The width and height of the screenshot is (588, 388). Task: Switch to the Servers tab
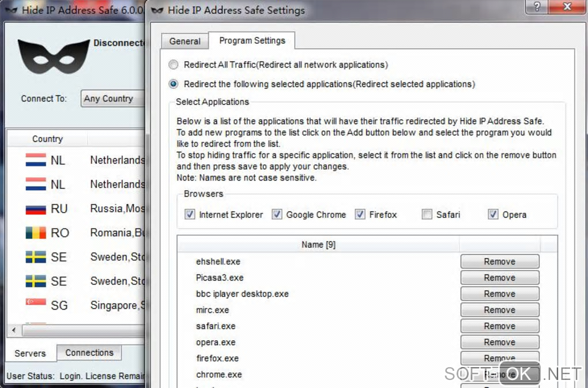(x=31, y=353)
